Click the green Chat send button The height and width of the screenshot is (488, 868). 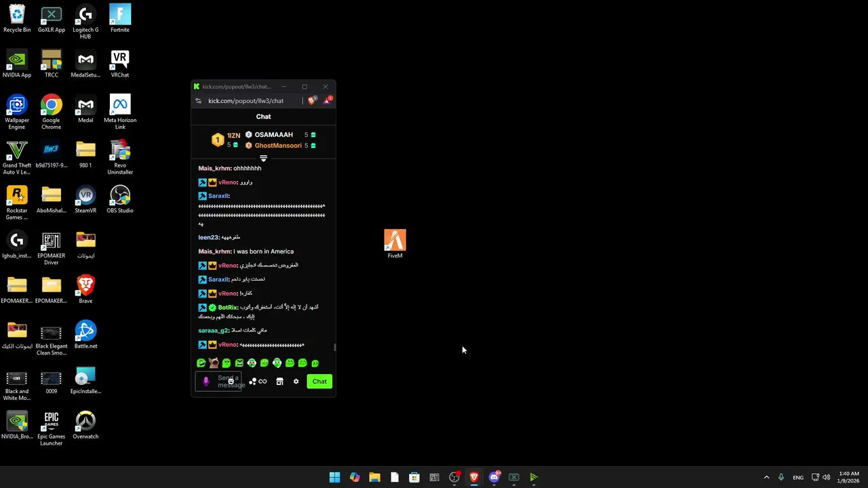tap(319, 382)
